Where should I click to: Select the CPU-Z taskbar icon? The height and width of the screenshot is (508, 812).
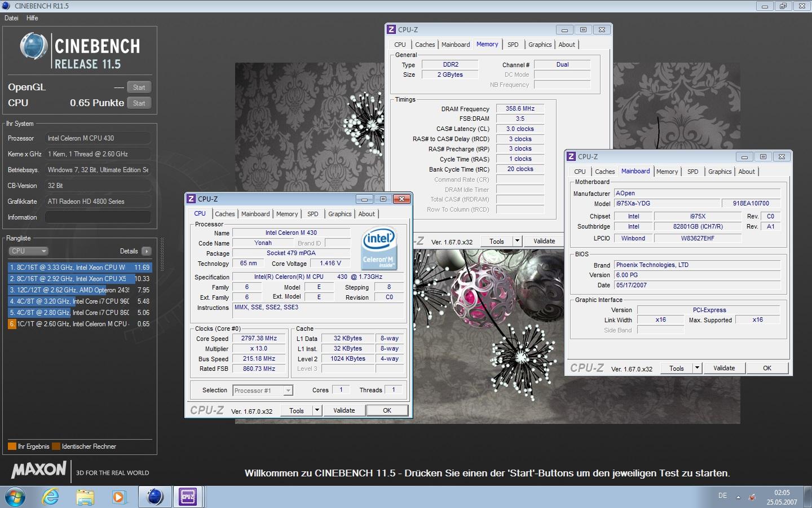tap(188, 497)
